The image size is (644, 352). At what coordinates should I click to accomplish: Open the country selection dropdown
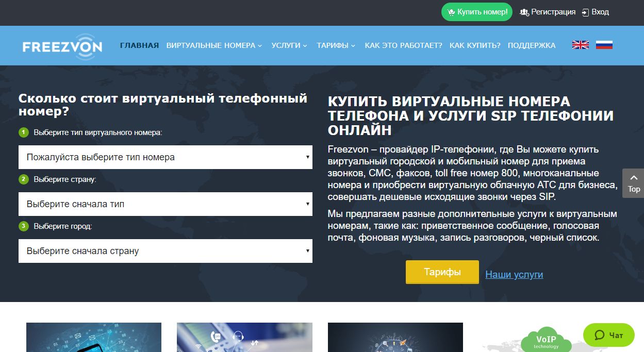point(165,204)
